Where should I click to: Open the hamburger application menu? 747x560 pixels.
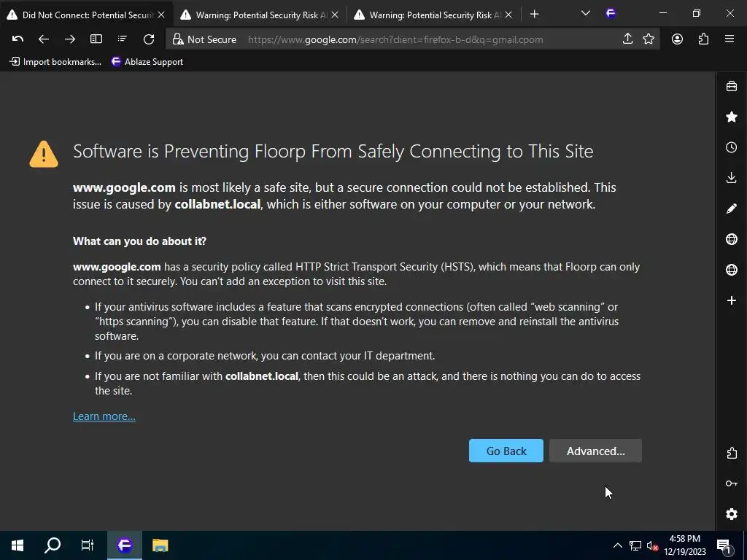click(729, 39)
